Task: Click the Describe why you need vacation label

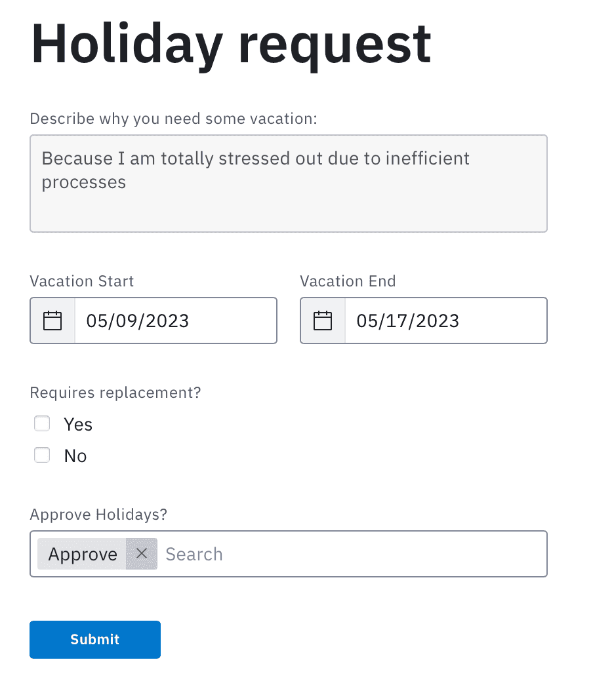Action: point(174,119)
